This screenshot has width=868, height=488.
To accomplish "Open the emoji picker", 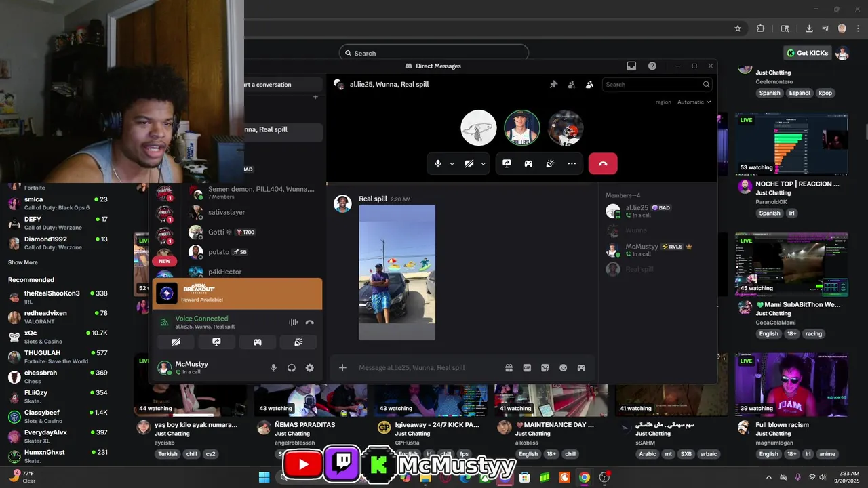I will tap(563, 368).
